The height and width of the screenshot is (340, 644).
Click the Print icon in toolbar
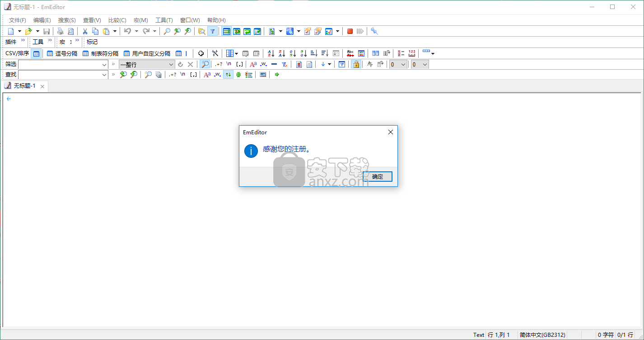tap(61, 31)
